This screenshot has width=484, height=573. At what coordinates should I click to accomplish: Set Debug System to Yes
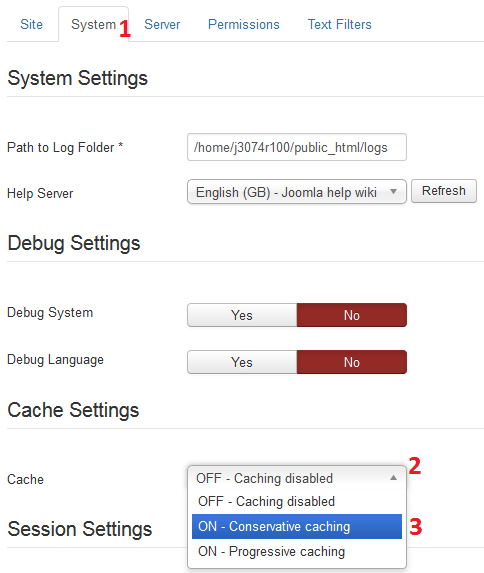point(242,315)
